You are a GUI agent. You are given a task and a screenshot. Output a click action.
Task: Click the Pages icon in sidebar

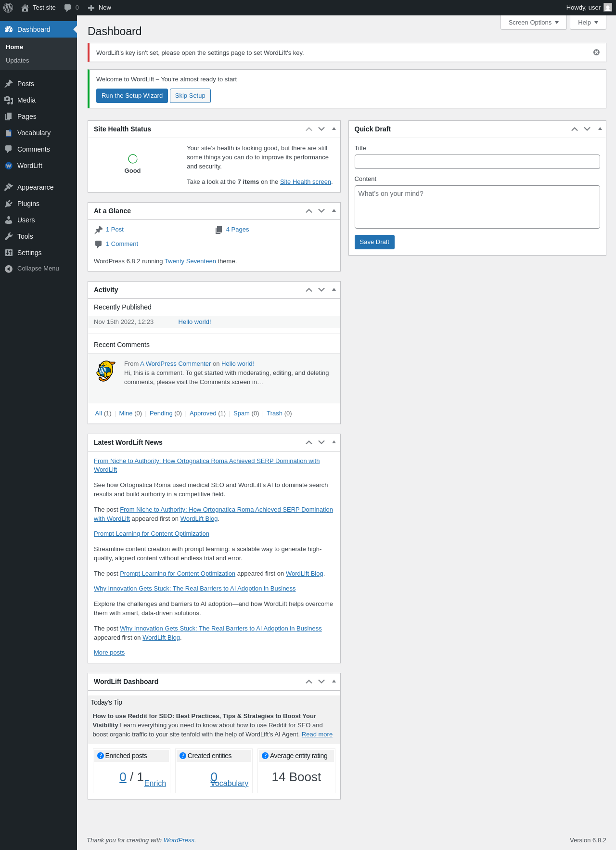9,116
